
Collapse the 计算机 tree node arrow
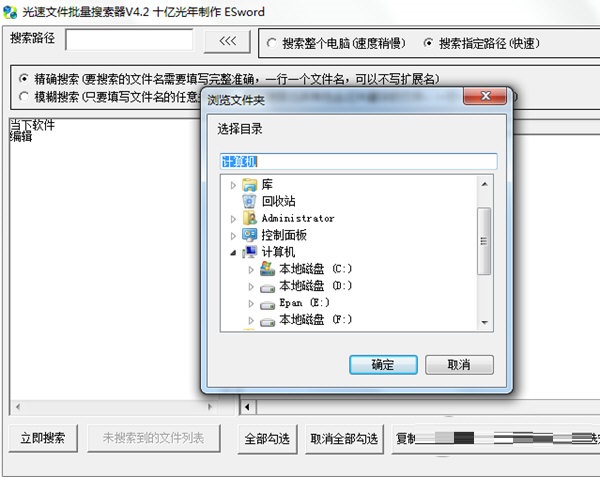coord(233,253)
